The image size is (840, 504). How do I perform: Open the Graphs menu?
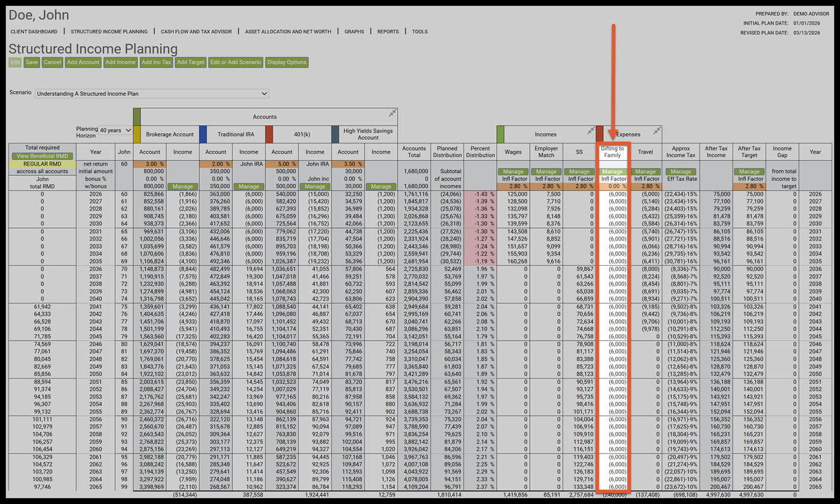[354, 31]
